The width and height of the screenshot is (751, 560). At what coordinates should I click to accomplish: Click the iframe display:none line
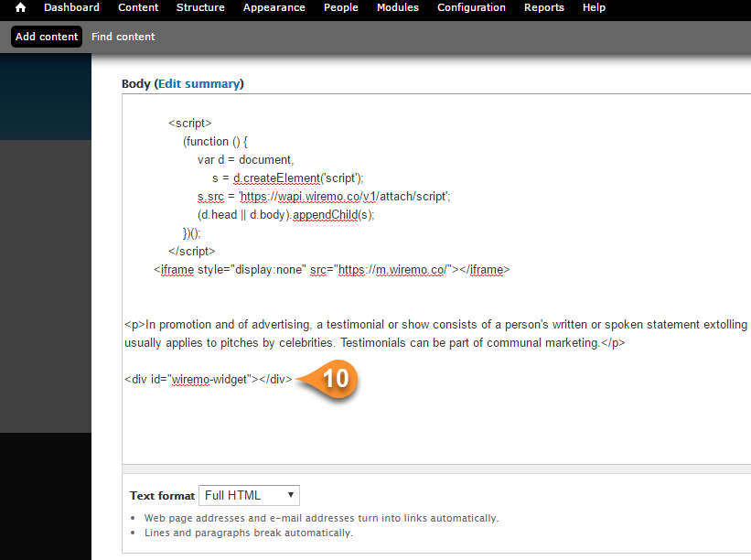point(331,270)
